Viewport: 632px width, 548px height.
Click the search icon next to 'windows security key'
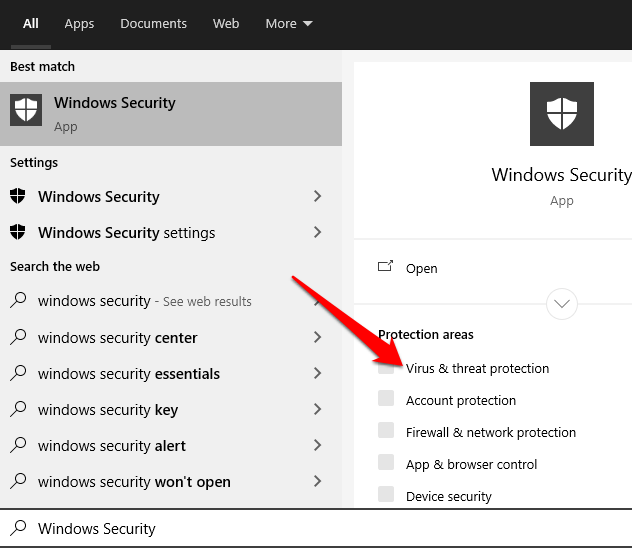point(17,409)
